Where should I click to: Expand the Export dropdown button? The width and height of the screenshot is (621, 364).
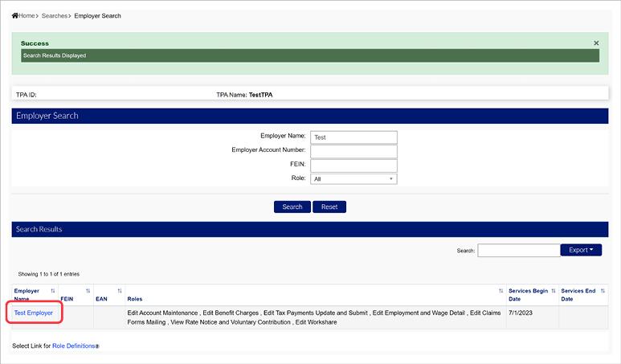[x=581, y=250]
